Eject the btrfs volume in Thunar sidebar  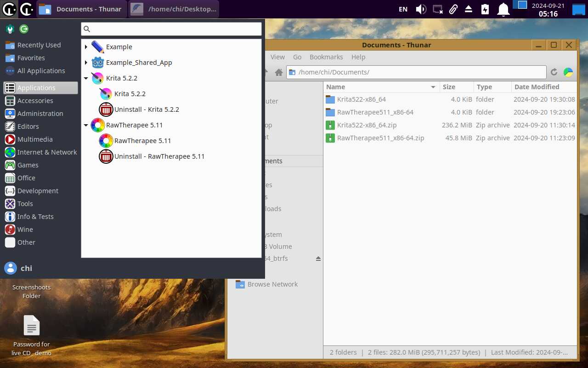pyautogui.click(x=318, y=259)
